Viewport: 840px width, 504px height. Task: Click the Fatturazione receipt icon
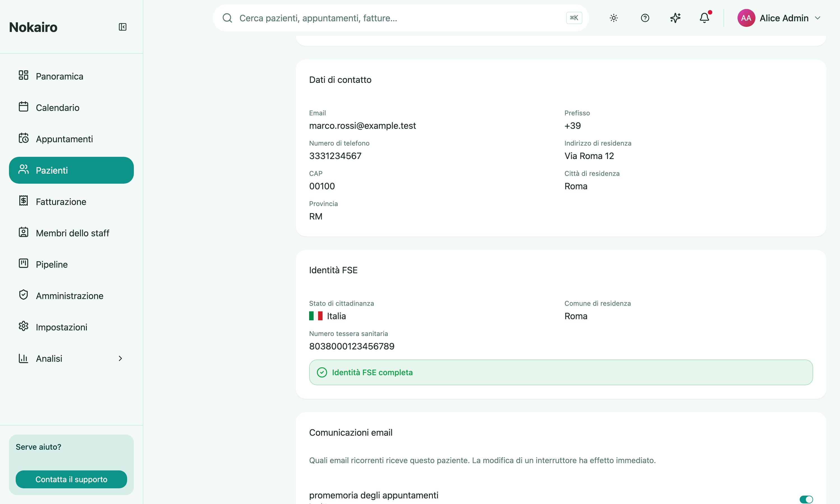[24, 201]
